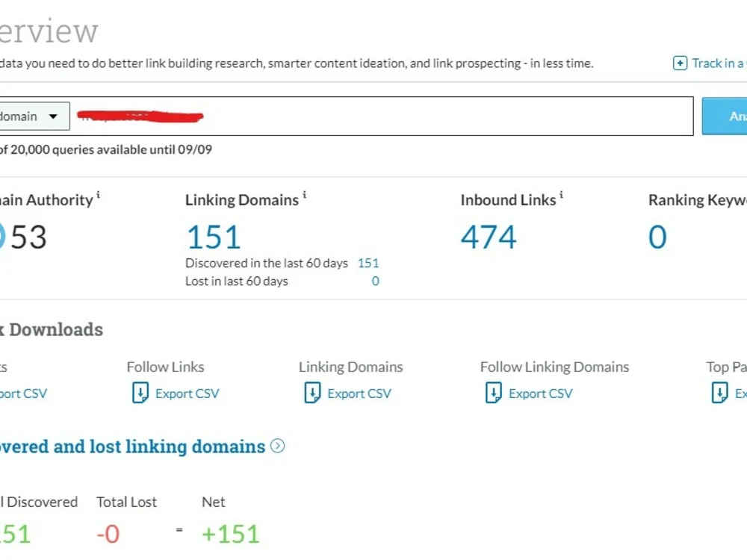Select the Discovered in the last 60 days label
The image size is (747, 560).
click(267, 264)
